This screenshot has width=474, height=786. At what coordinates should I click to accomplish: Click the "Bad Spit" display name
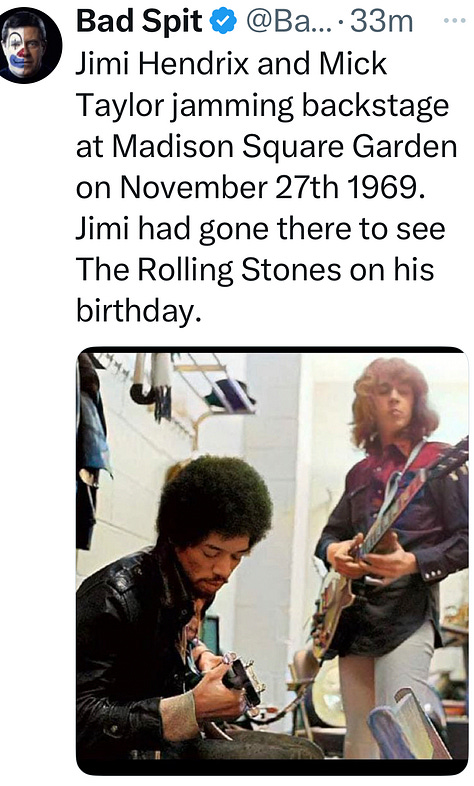coord(139,22)
